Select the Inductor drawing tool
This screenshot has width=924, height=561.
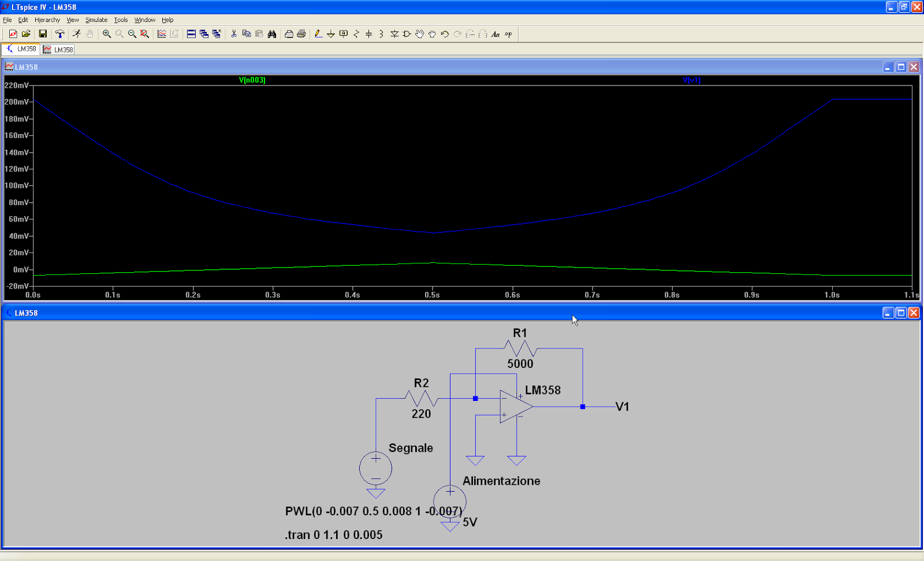381,34
